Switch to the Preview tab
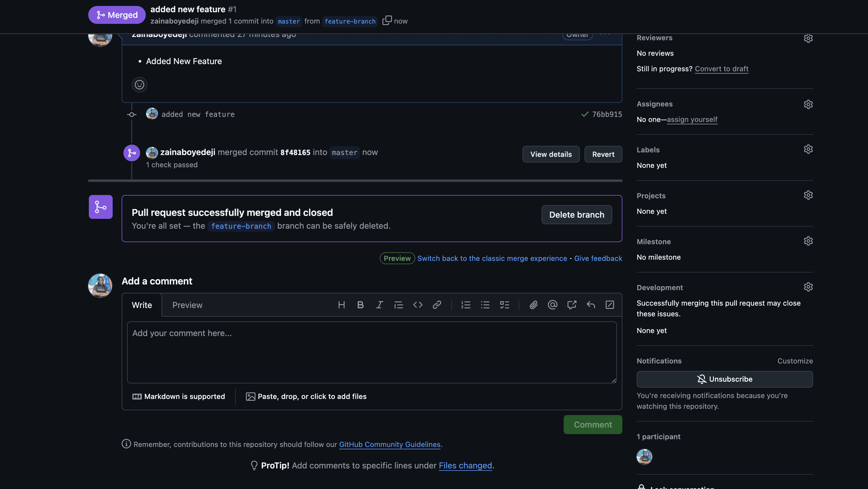Screen dimensions: 868x489 click(x=187, y=305)
